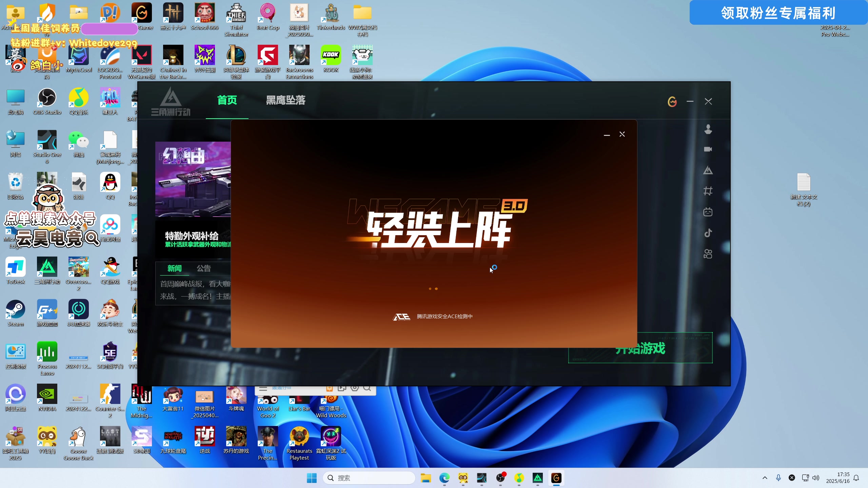
Task: Select 三角洲行动 desktop icon
Action: click(x=47, y=271)
